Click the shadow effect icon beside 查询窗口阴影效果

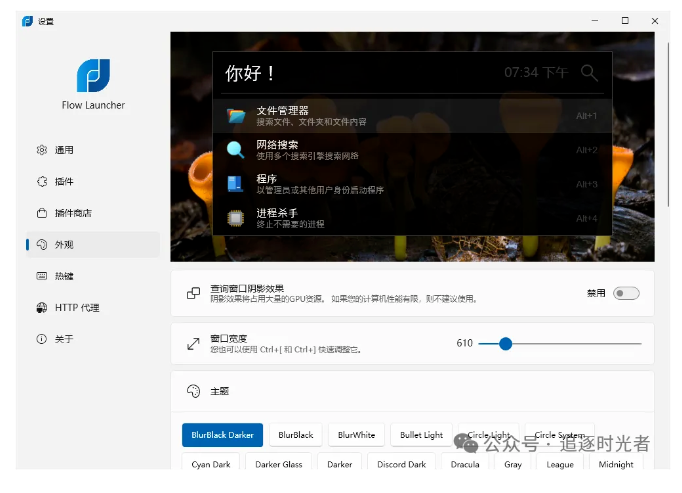(194, 293)
